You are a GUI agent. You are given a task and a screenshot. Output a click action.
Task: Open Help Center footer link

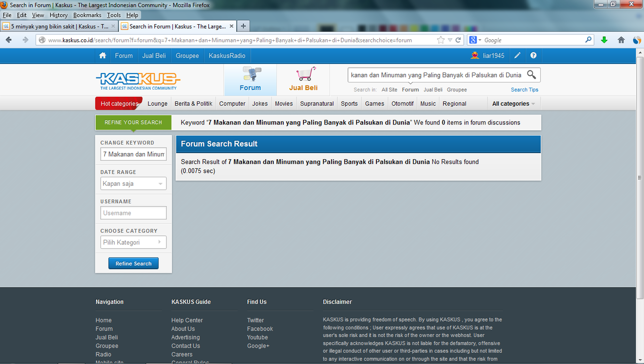[x=187, y=320]
